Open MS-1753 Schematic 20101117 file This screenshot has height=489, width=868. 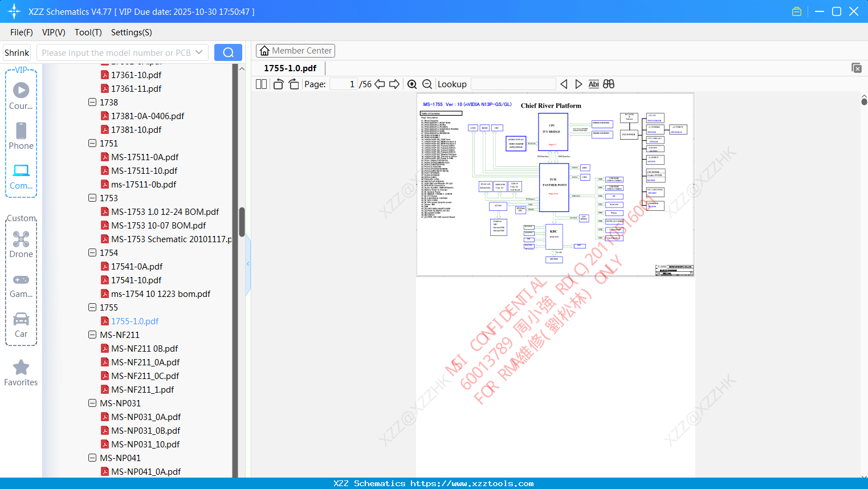[172, 239]
